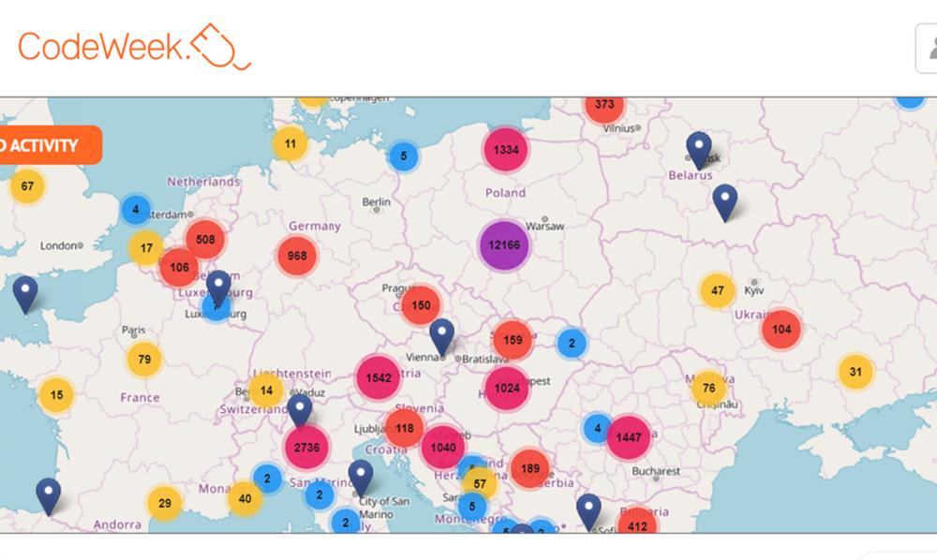Open the 104 cluster in Ukraine
937x560 pixels.
781,329
